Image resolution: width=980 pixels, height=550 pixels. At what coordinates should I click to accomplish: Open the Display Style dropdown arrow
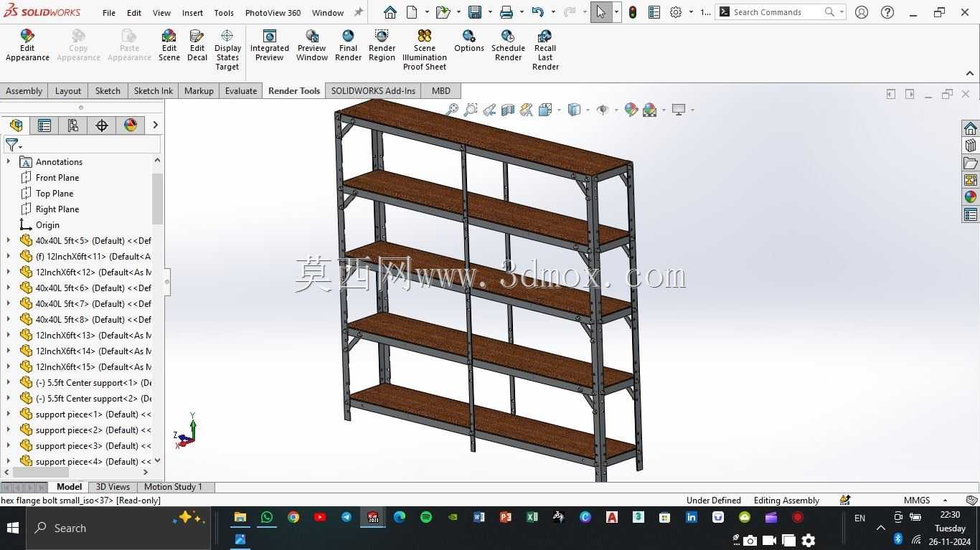coord(588,110)
